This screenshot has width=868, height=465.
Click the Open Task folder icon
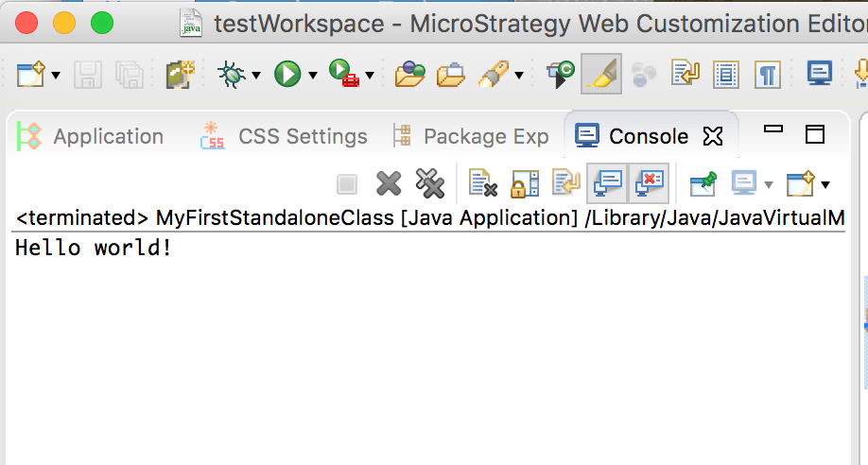449,74
